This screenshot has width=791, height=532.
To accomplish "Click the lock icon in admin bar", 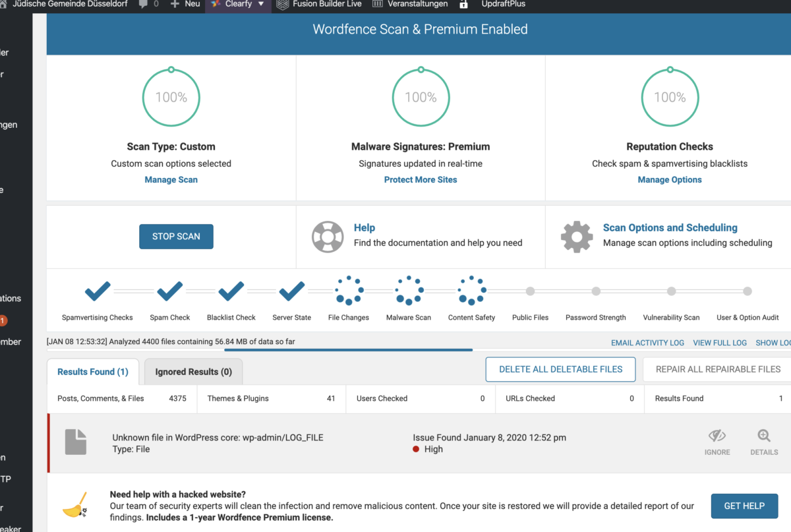I will pos(464,4).
